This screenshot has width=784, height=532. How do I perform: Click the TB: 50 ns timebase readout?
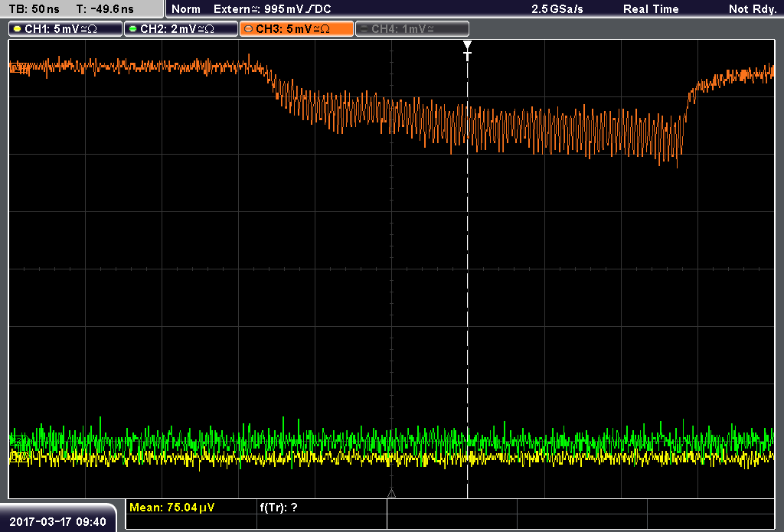34,9
